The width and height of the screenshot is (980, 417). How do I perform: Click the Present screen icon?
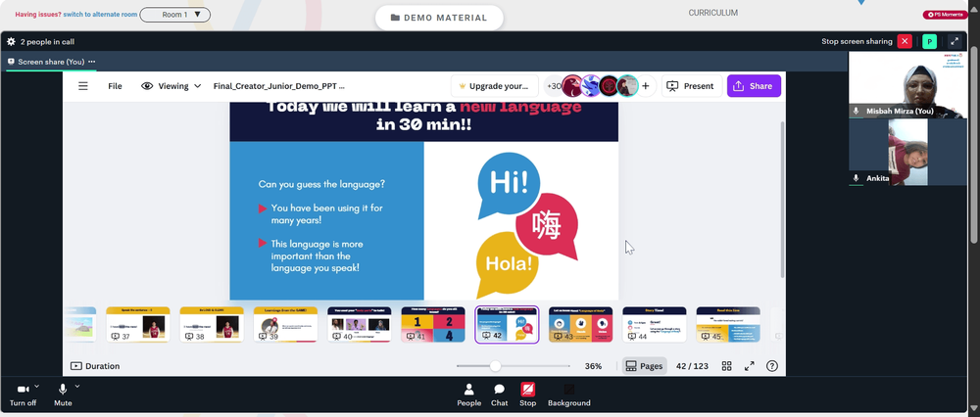point(672,86)
